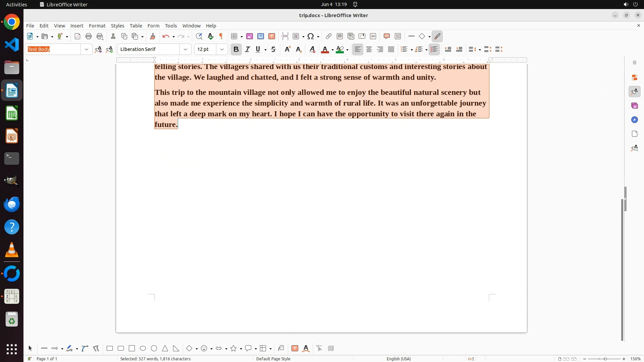644x362 pixels.
Task: Toggle Show Draw Functions button
Action: point(437,36)
